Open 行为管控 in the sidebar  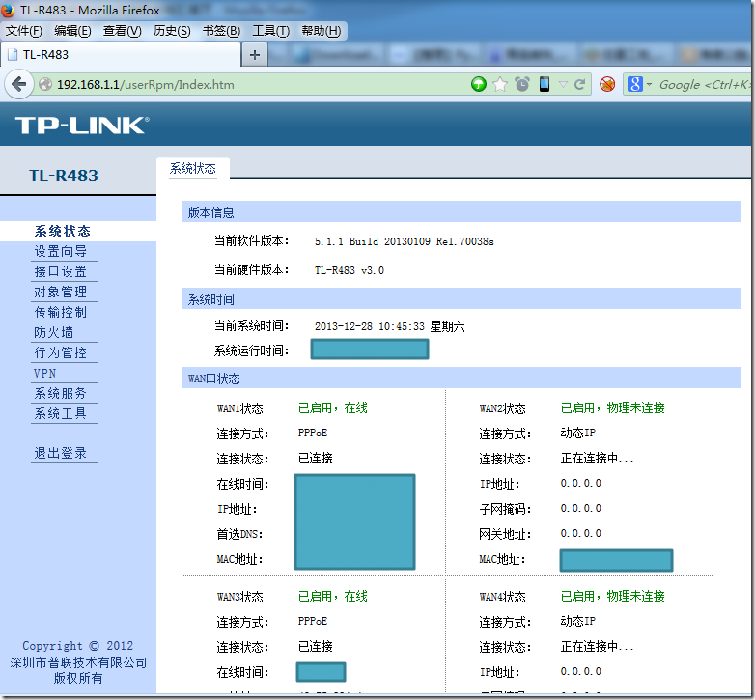tap(61, 352)
